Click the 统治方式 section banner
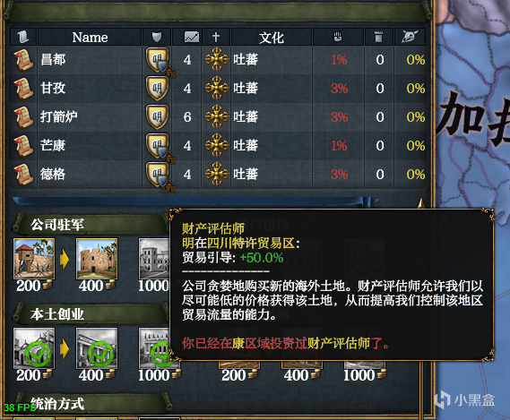The width and height of the screenshot is (510, 420). (92, 403)
